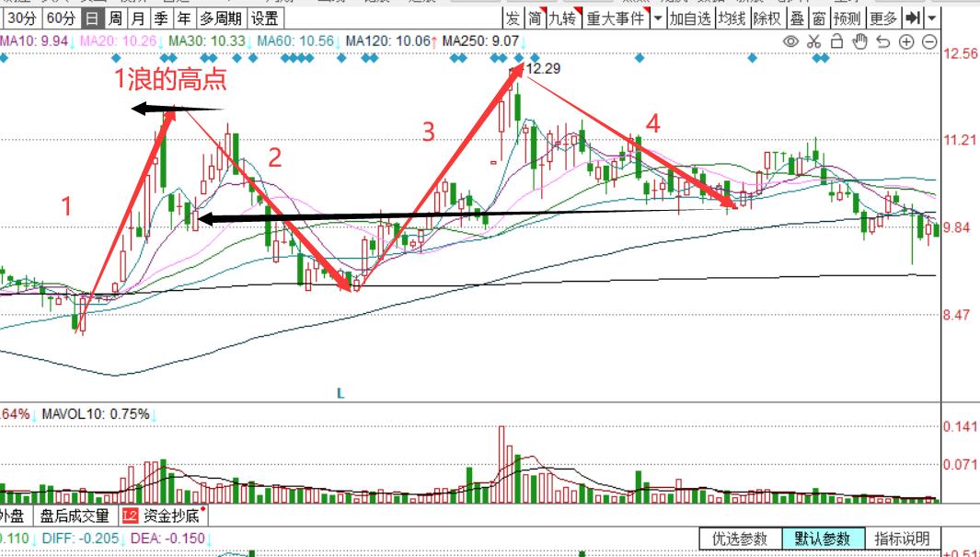The height and width of the screenshot is (557, 980).
Task: Open 多周期 multi-period view
Action: pyautogui.click(x=221, y=18)
